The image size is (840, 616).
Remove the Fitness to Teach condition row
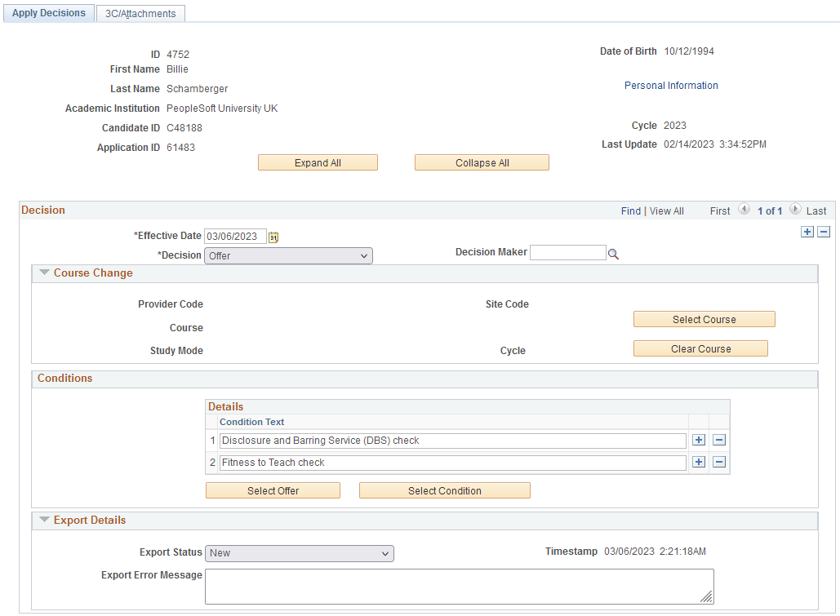(719, 462)
